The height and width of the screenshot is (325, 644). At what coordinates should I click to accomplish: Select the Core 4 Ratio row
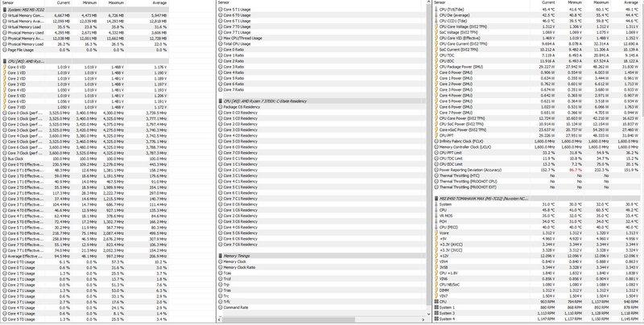coord(321,72)
